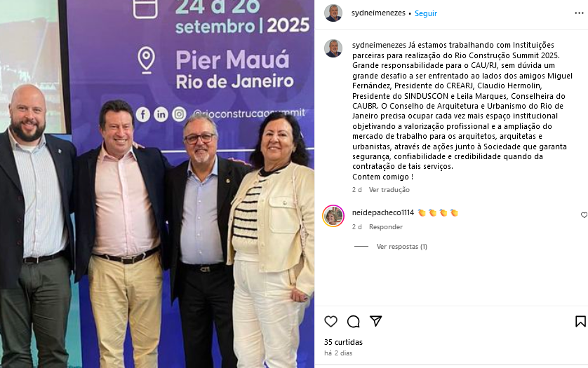Click the 2 d comment timestamp
Viewport: 588px width, 368px height.
356,227
